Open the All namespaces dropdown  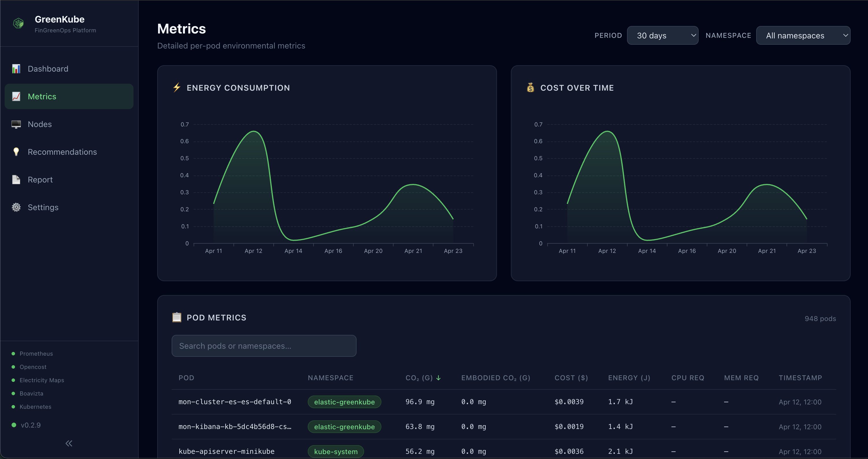point(803,35)
